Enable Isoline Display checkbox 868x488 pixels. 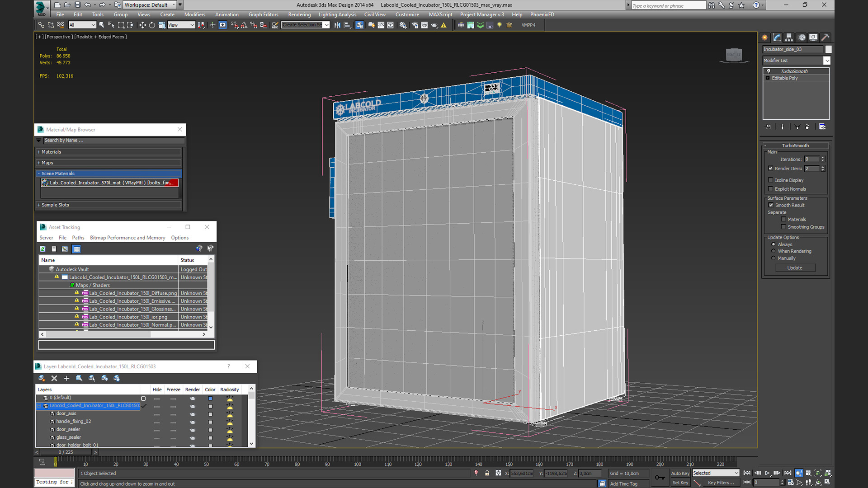pyautogui.click(x=770, y=180)
